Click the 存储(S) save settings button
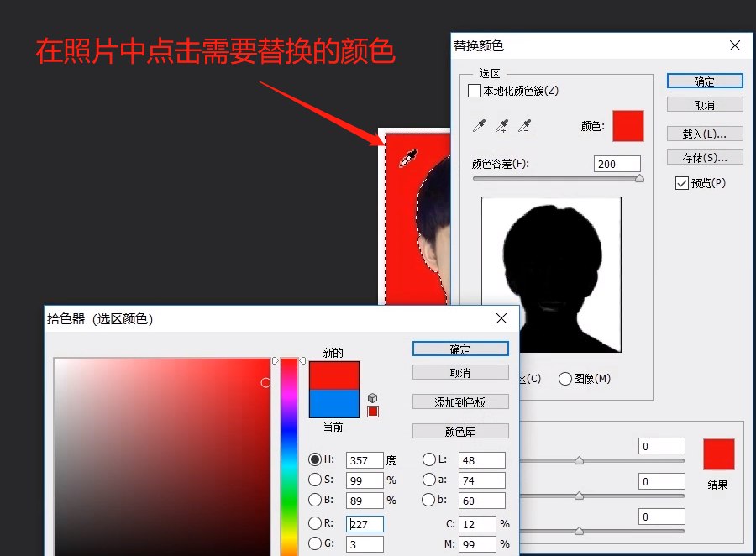756x556 pixels. (x=704, y=157)
